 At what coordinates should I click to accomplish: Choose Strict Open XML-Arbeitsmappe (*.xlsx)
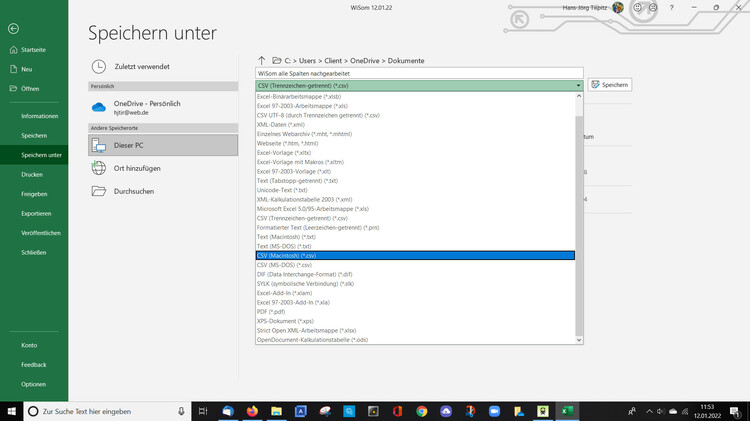415,331
